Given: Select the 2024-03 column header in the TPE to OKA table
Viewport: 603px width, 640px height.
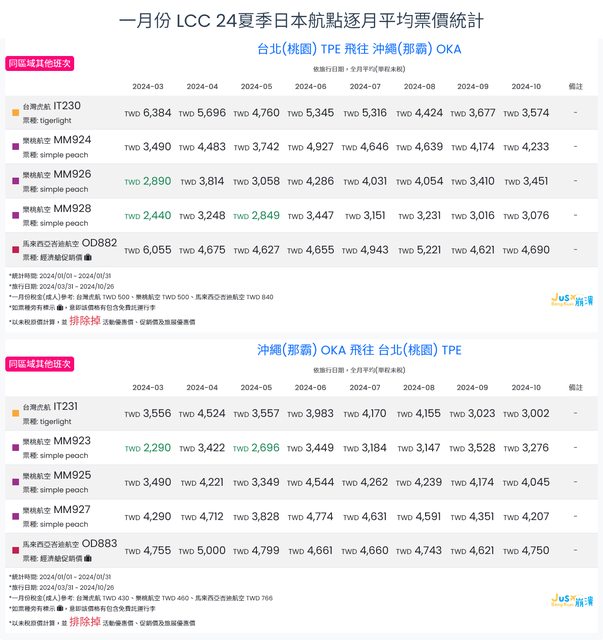Looking at the screenshot, I should tap(147, 86).
